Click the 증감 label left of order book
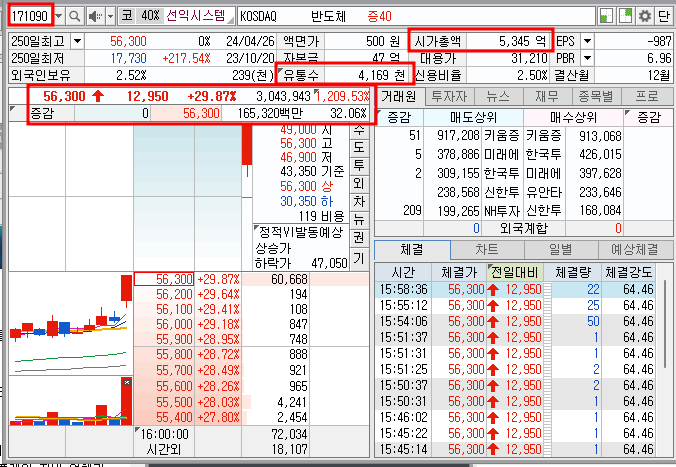The width and height of the screenshot is (676, 467). [x=42, y=114]
